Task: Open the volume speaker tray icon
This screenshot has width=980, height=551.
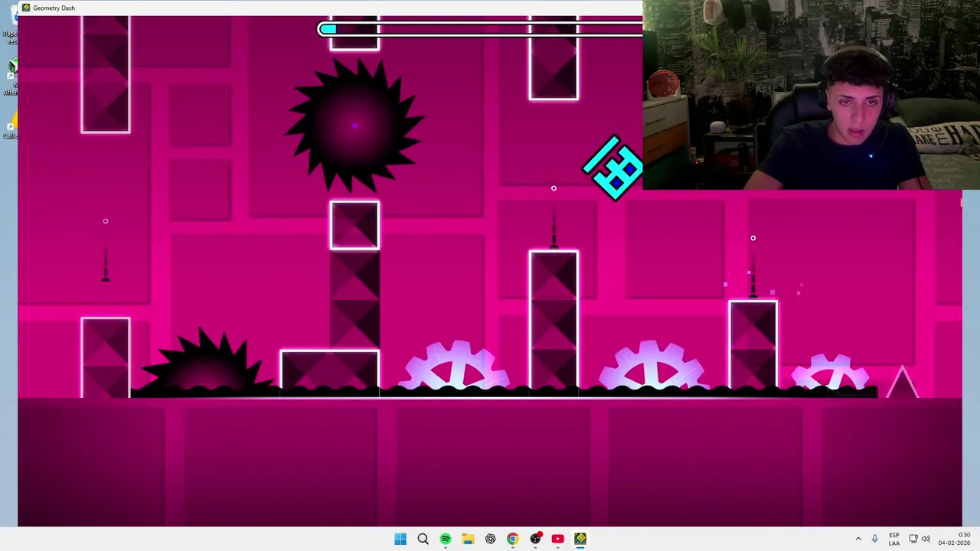Action: [x=926, y=539]
